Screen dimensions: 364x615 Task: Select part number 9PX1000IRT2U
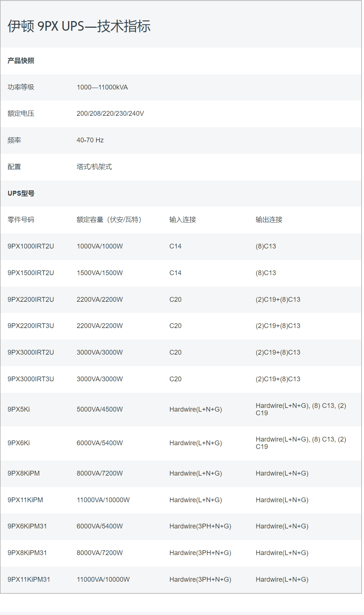pos(31,246)
